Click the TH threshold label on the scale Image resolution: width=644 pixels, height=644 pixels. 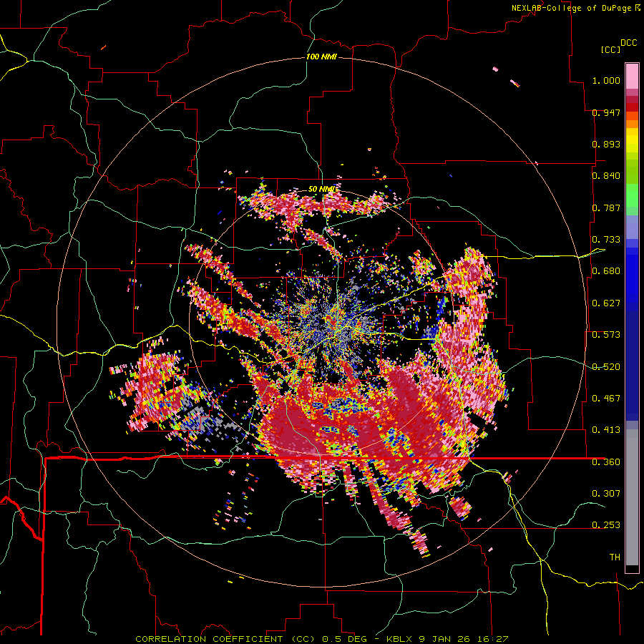[x=615, y=557]
